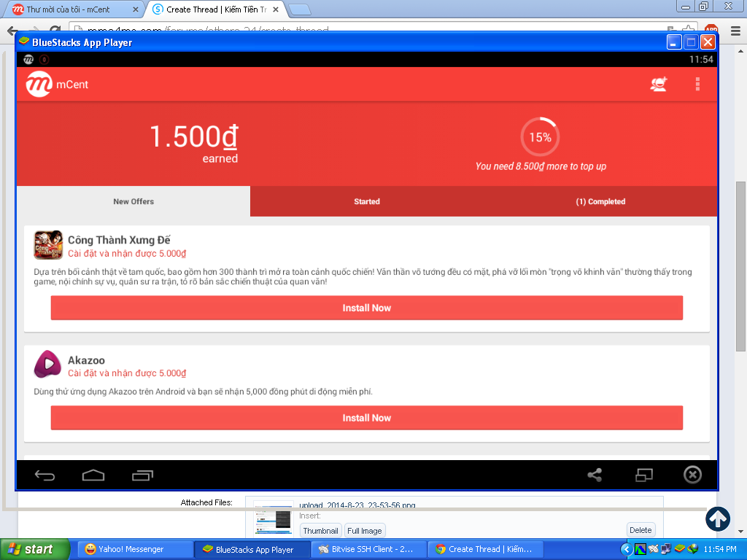Click the share icon in BlueStacks bottom bar

[x=595, y=475]
